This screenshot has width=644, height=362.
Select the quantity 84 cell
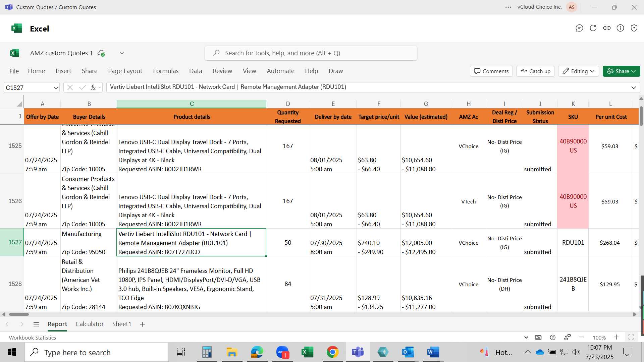[288, 284]
